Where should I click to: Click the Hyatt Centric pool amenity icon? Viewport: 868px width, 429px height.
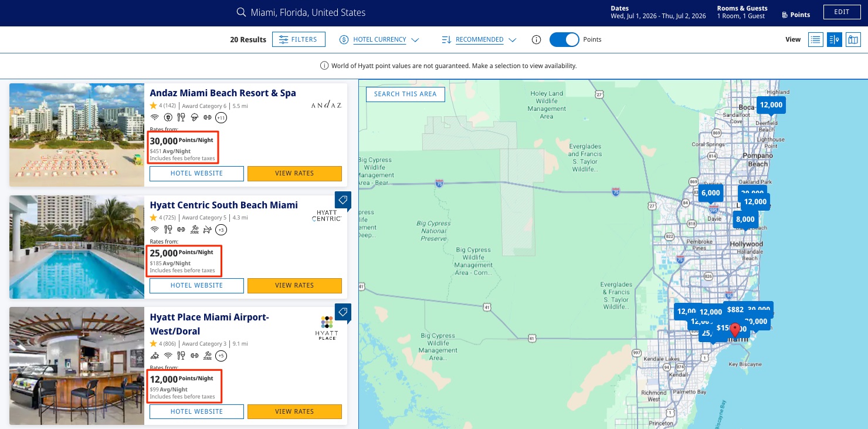(x=194, y=229)
